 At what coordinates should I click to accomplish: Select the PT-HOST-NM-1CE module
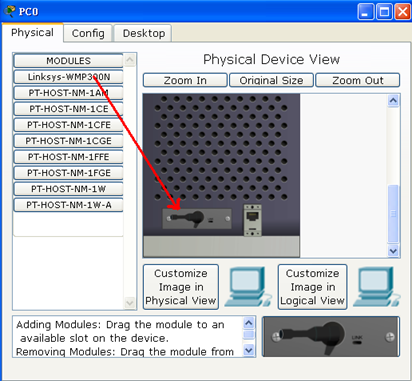pos(68,109)
